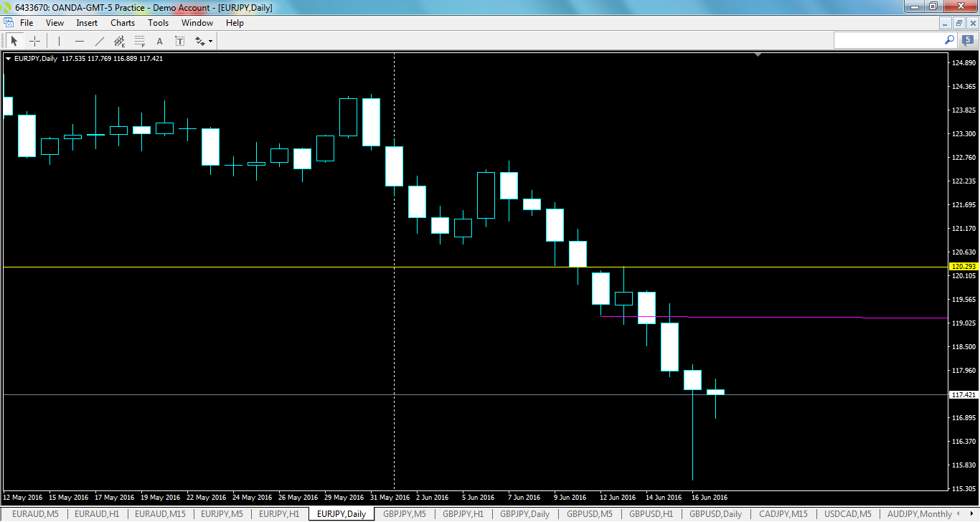Click inside the search input field

coord(890,40)
